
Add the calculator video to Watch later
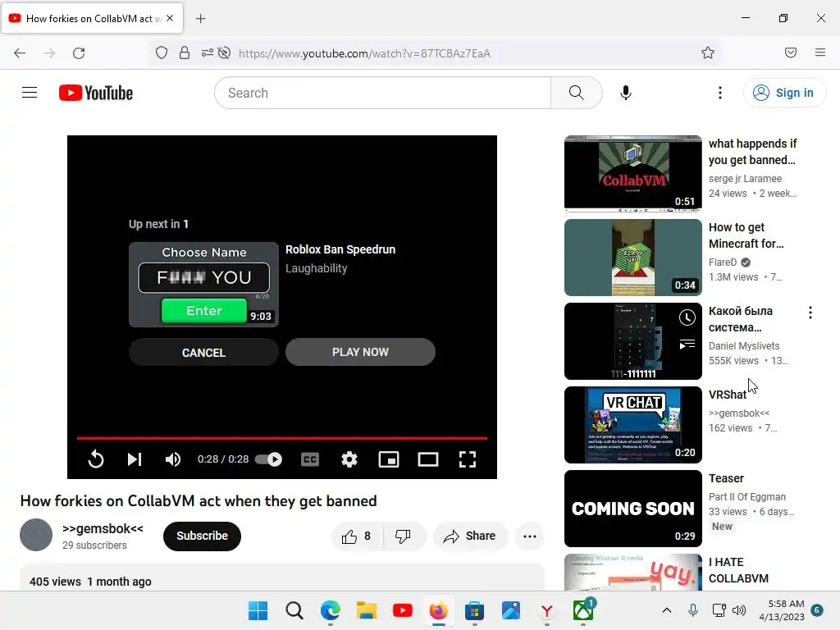pyautogui.click(x=687, y=317)
